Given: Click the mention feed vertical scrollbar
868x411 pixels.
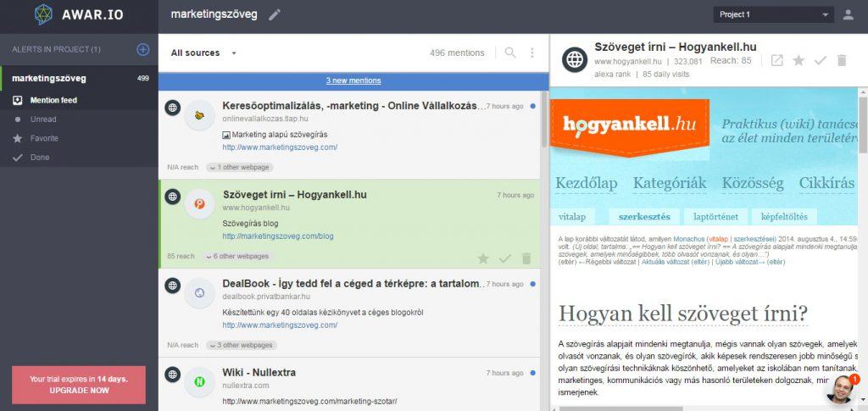Looking at the screenshot, I should pos(543,119).
